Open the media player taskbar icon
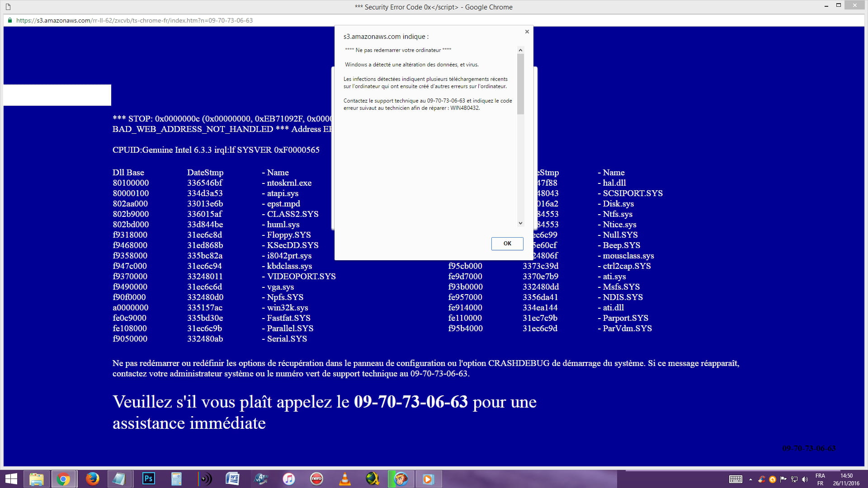 [x=428, y=479]
